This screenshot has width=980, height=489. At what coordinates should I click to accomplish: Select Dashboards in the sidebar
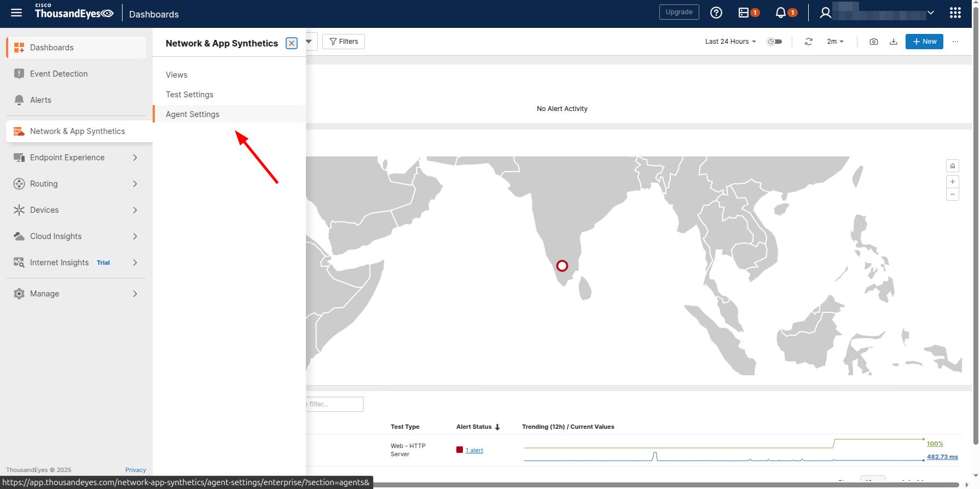point(76,48)
